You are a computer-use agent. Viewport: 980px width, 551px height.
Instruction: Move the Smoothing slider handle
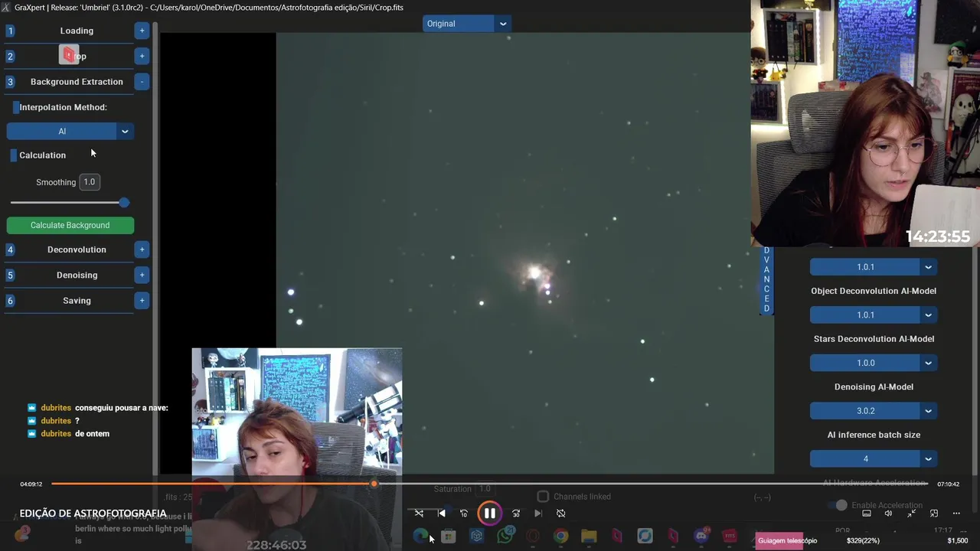click(x=124, y=203)
